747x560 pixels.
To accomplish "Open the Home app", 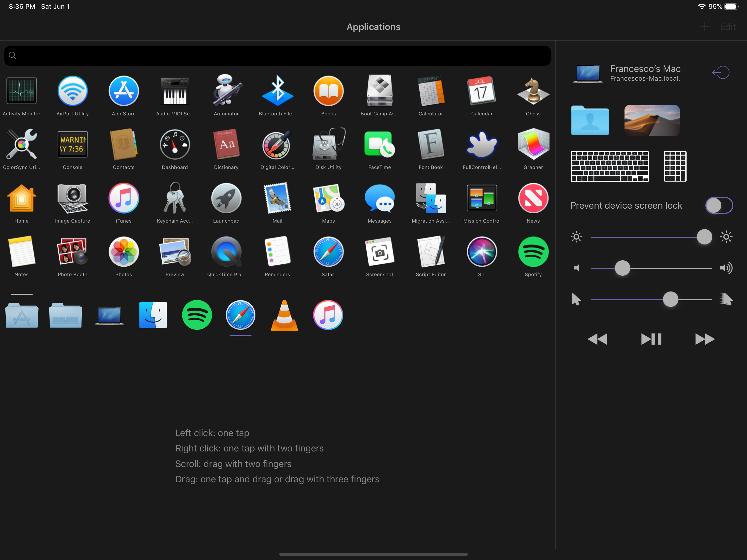I will (22, 198).
